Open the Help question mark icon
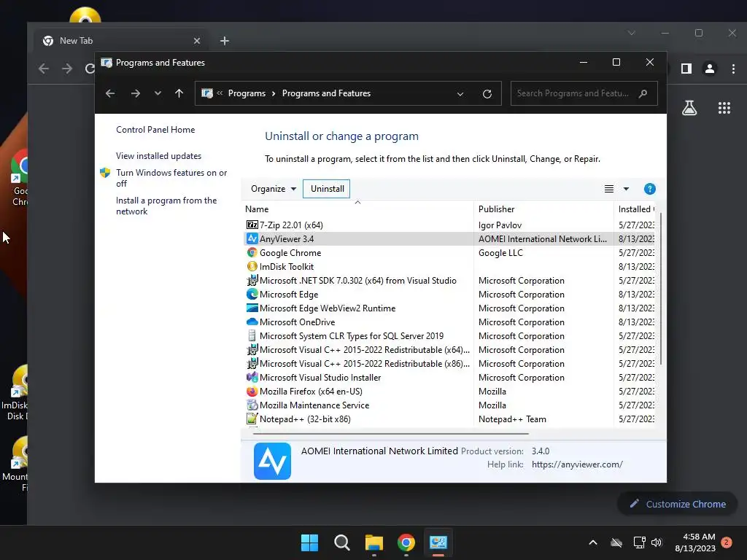This screenshot has height=560, width=747. [x=649, y=189]
